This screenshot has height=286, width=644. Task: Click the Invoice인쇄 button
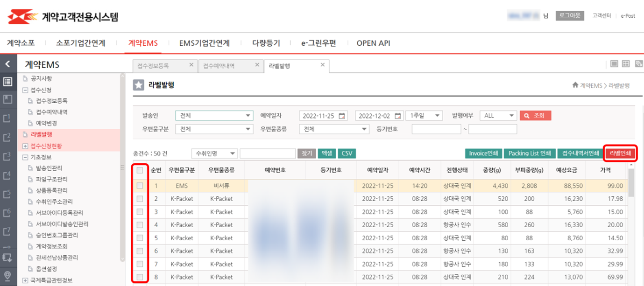pyautogui.click(x=483, y=153)
